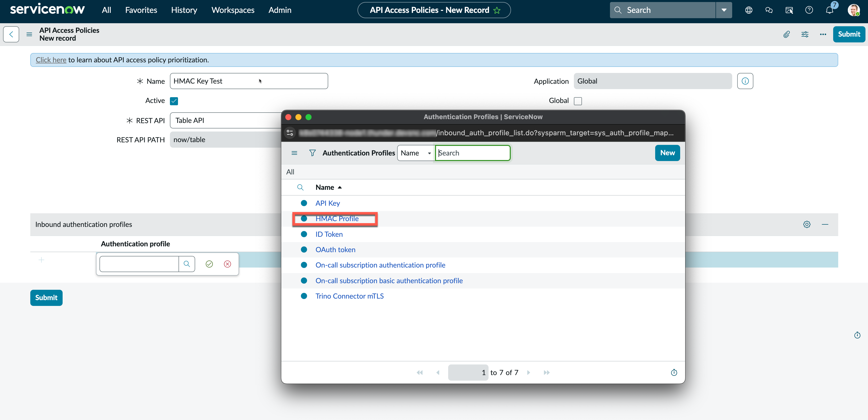Image resolution: width=868 pixels, height=420 pixels.
Task: Click the response time clock icon in popup
Action: point(674,373)
